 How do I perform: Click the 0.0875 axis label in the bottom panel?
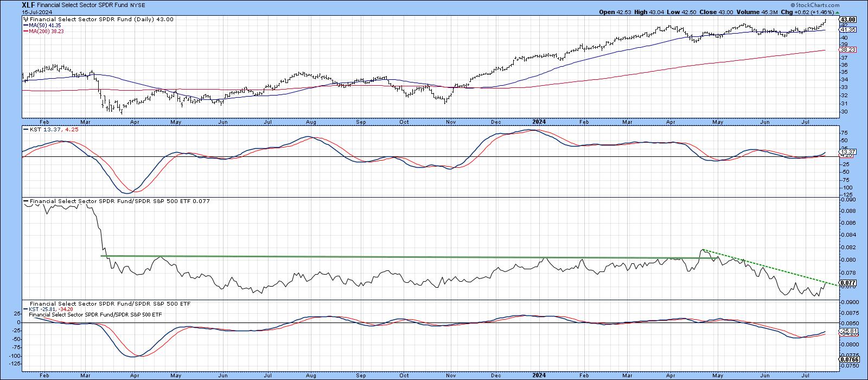850,312
